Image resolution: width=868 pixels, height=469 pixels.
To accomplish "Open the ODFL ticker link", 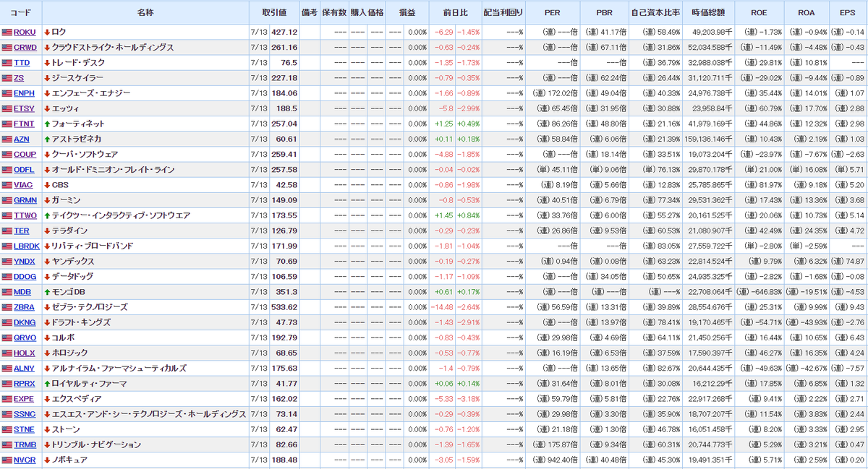I will tap(24, 170).
